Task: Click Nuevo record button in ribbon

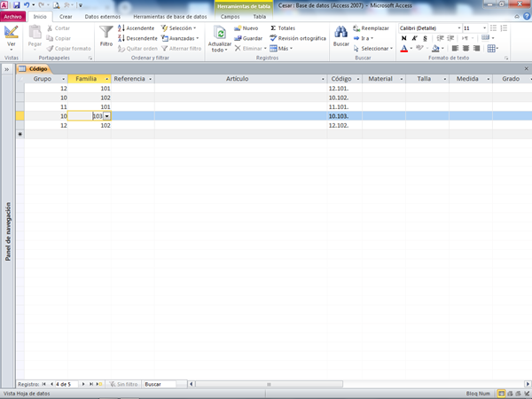Action: click(246, 28)
